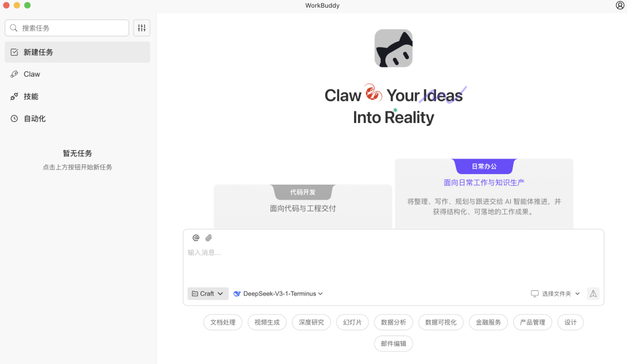Select Claw in the sidebar

(x=32, y=74)
